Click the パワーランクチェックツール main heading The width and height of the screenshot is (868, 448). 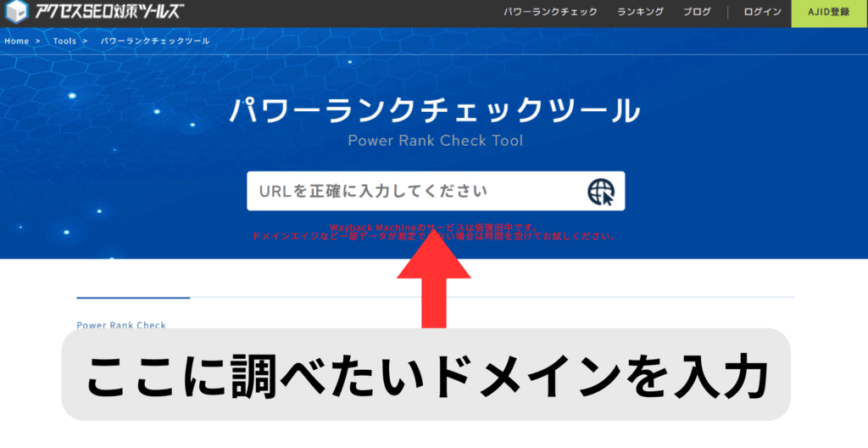pyautogui.click(x=435, y=110)
